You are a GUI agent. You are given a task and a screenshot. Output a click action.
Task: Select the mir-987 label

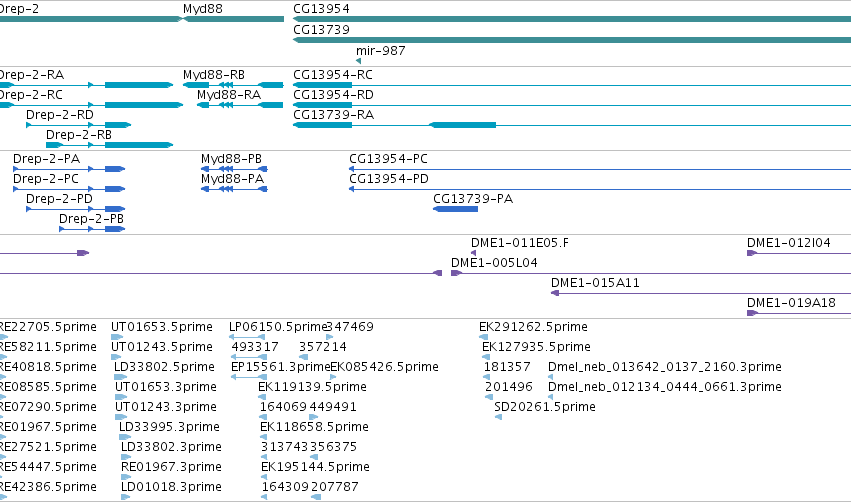click(380, 50)
